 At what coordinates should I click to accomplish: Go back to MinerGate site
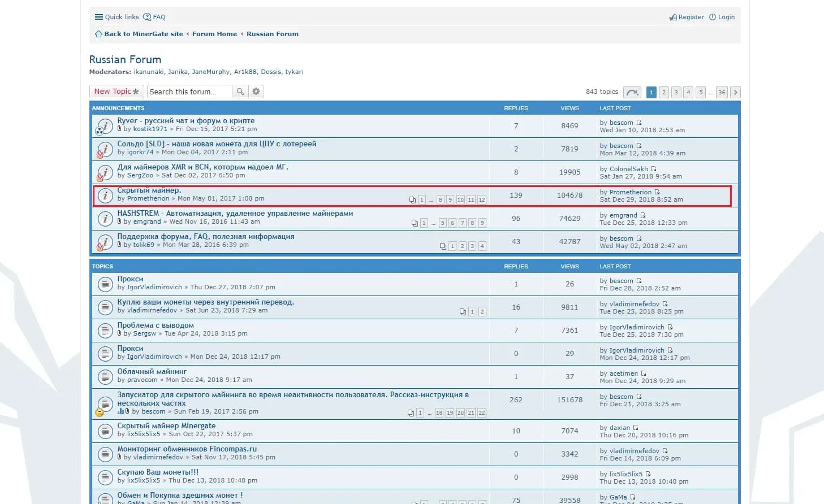(139, 34)
